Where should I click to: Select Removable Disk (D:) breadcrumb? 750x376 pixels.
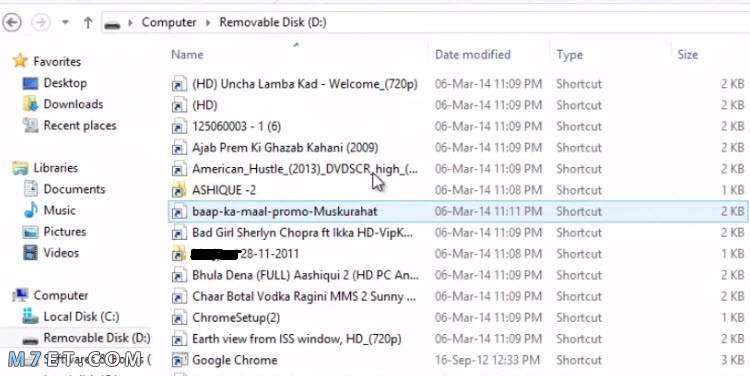[273, 22]
